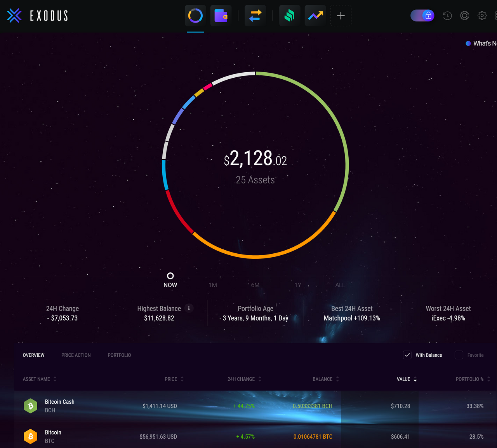Screen dimensions: 497x448
Task: Toggle the wallet lock switch
Action: click(422, 16)
